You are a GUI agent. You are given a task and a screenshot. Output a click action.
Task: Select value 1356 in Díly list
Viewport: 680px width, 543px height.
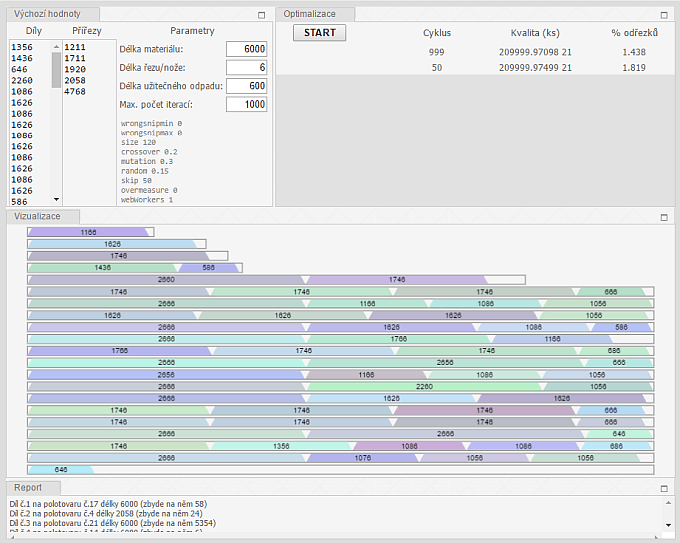pos(22,47)
